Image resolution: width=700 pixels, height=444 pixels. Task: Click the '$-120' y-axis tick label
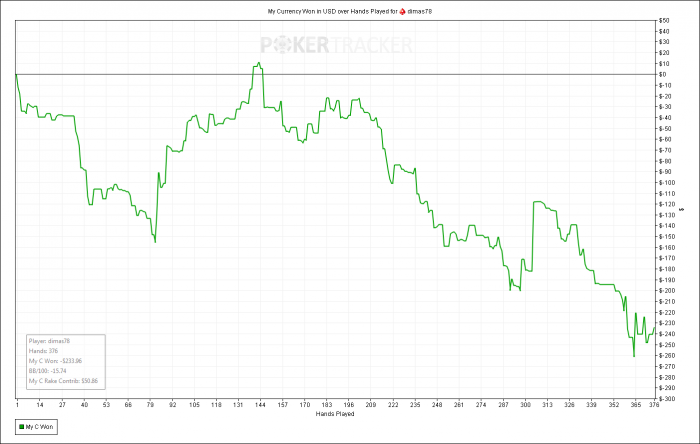(666, 204)
